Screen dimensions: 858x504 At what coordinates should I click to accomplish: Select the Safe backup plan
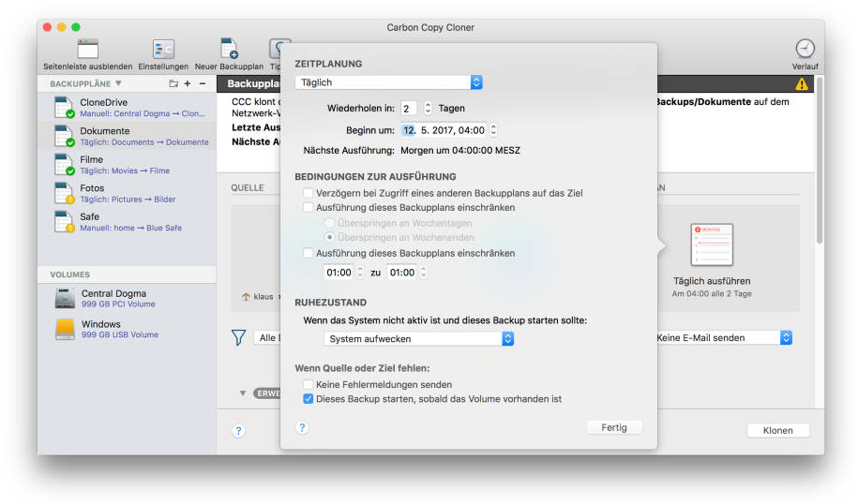click(x=127, y=221)
